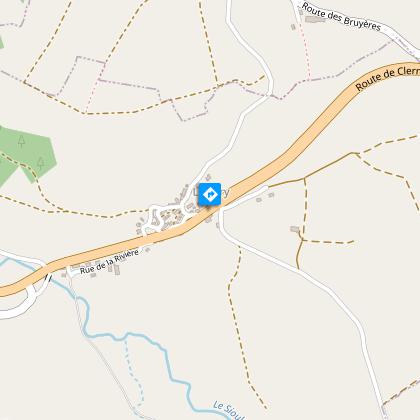The width and height of the screenshot is (420, 420).
Task: Click the small building on brown track
Action: coord(295,229)
